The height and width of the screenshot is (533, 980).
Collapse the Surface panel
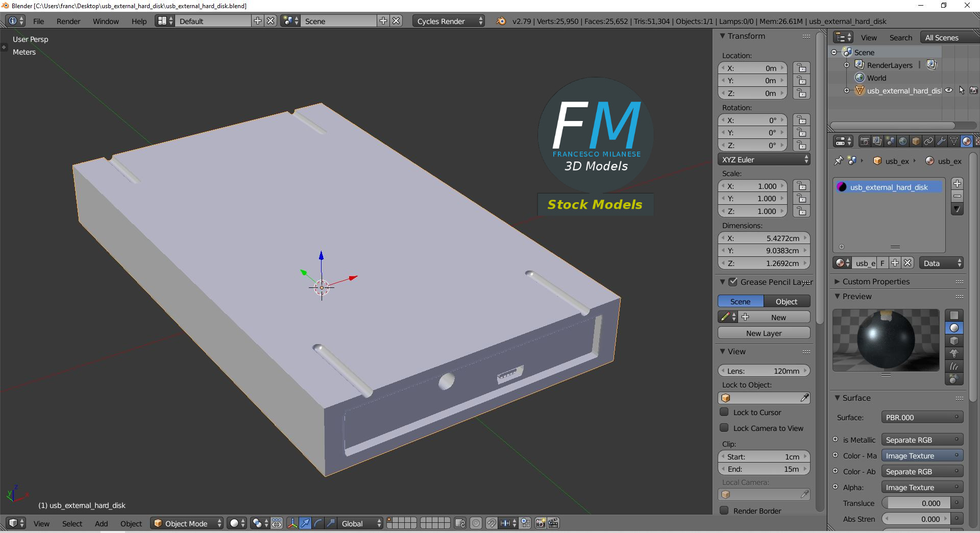(x=837, y=398)
